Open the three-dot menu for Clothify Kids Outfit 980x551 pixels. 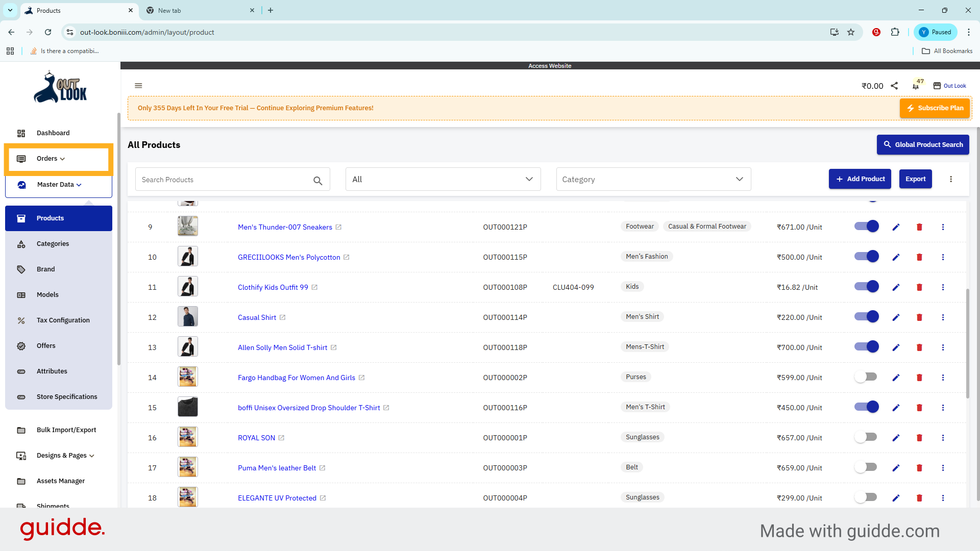[x=943, y=287]
